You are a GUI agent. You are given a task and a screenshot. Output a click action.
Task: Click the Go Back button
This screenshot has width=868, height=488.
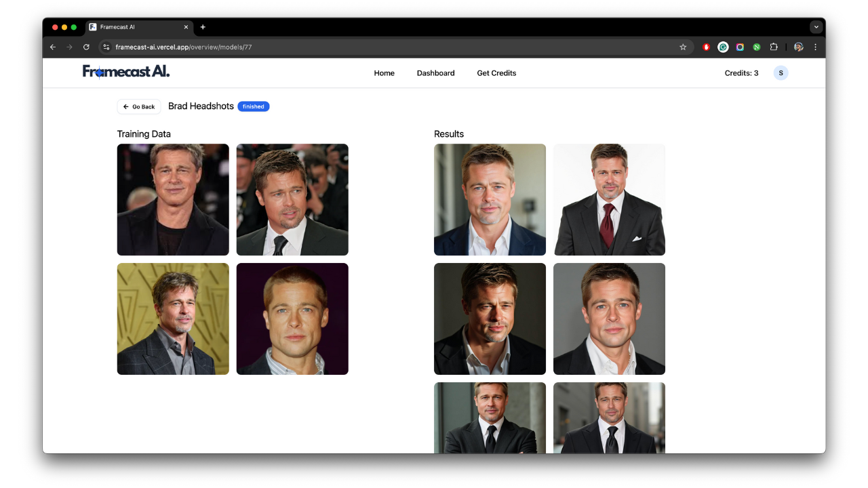click(x=138, y=106)
